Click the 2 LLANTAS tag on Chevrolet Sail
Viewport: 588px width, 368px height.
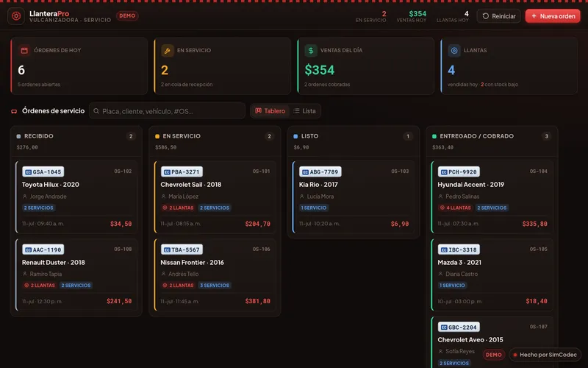[x=178, y=208]
